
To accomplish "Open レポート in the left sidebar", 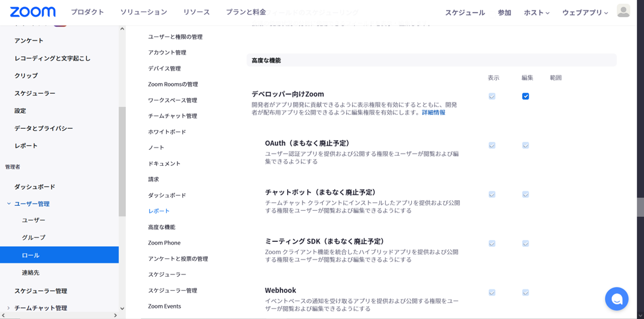I will pos(26,146).
